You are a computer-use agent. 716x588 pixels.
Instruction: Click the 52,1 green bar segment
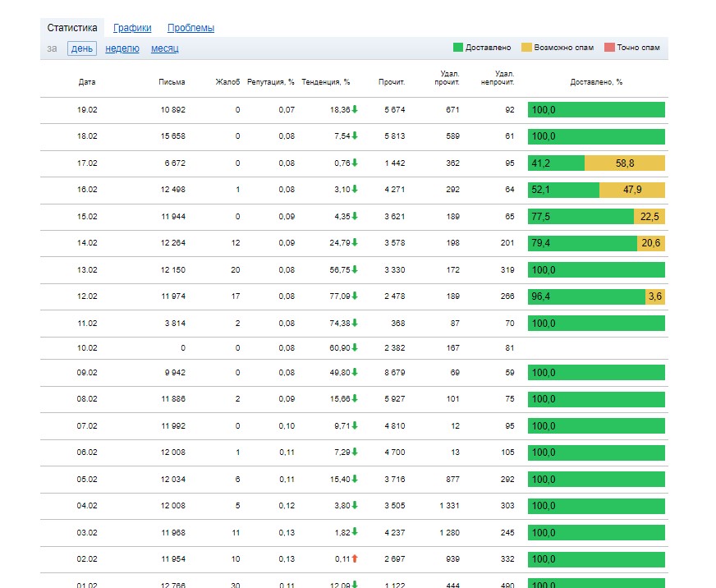563,190
